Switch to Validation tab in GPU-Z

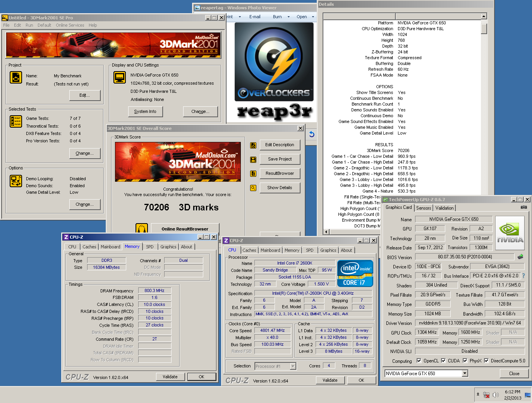pos(444,208)
